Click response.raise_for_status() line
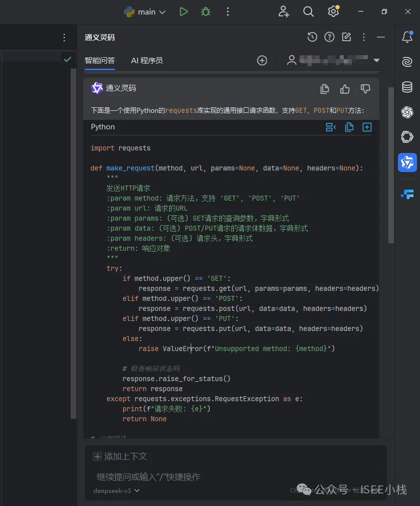Image resolution: width=420 pixels, height=506 pixels. [177, 379]
